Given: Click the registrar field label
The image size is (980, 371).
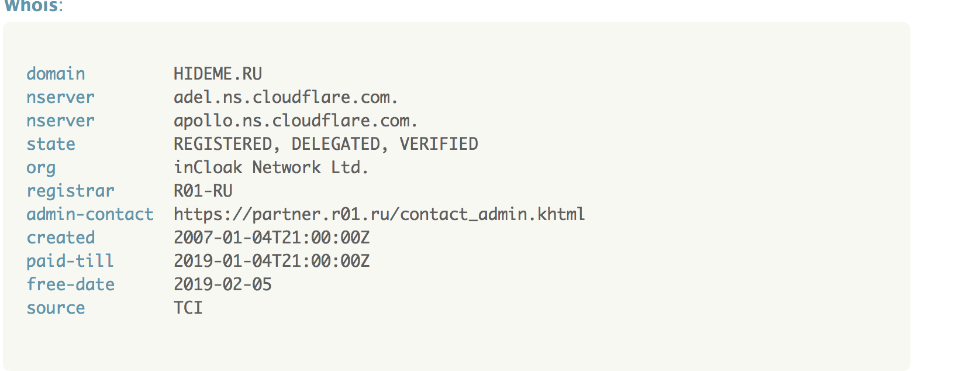Looking at the screenshot, I should 70,191.
